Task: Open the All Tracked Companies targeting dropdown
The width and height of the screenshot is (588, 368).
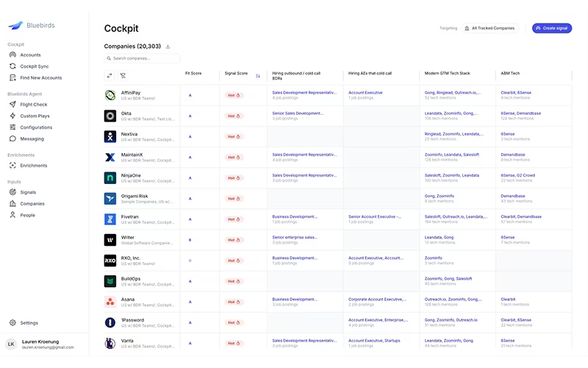Action: coord(490,28)
